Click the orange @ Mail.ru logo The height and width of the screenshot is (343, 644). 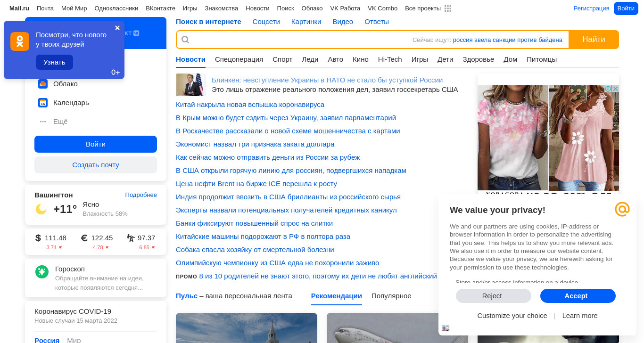[x=622, y=209]
